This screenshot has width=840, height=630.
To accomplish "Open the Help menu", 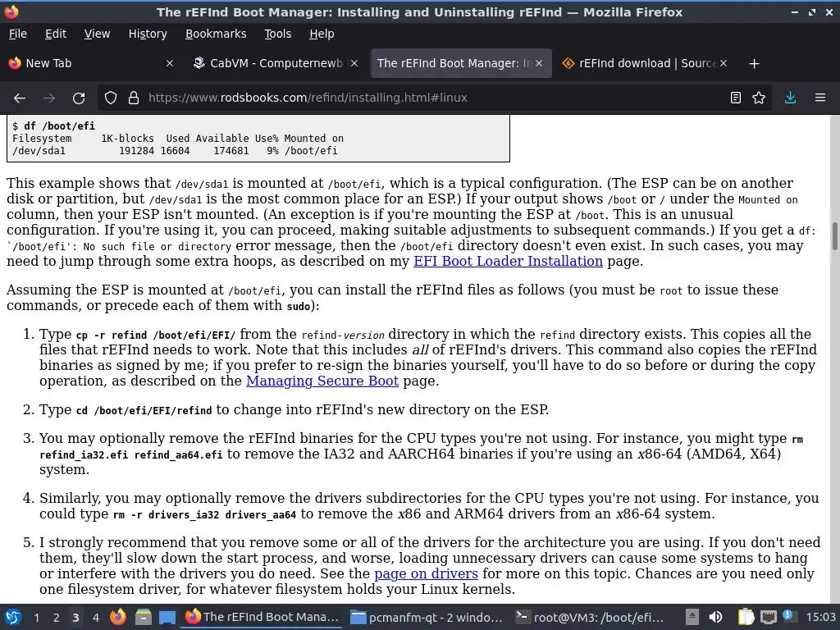I will (322, 34).
